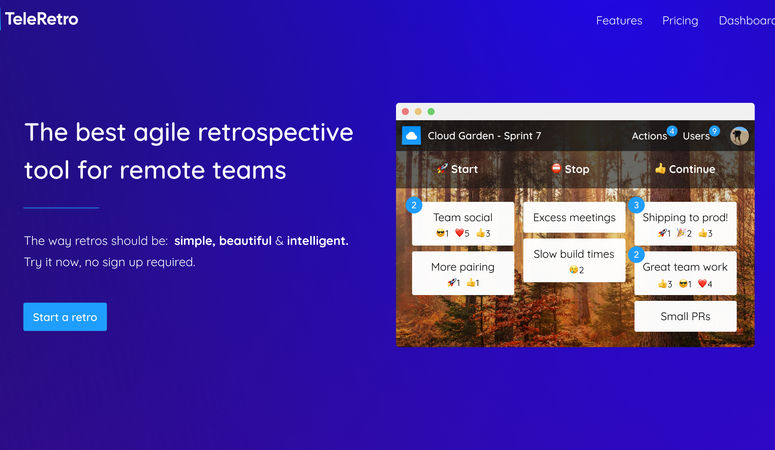Click the badge 2 on Team social
This screenshot has width=775, height=450.
(x=414, y=205)
